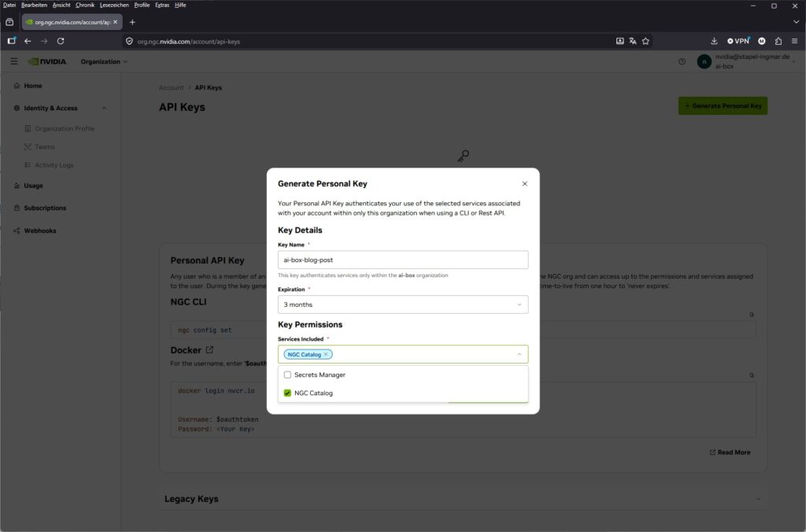Bookmark this page with star icon
The width and height of the screenshot is (806, 532).
pos(645,41)
